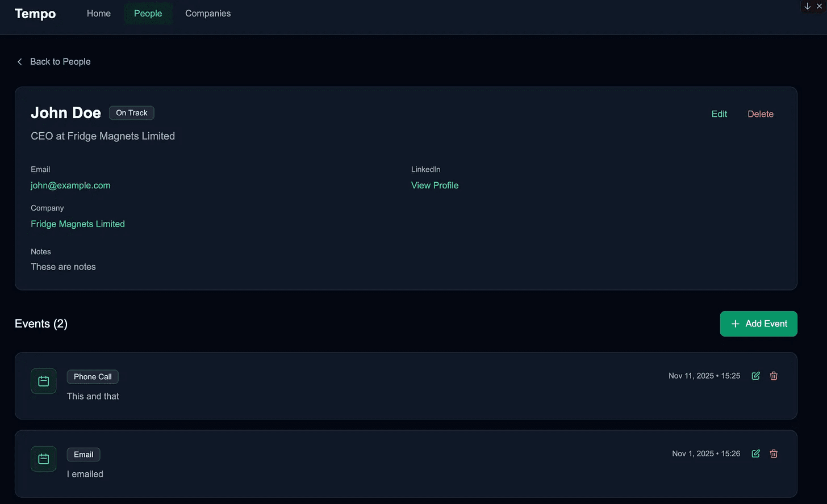Open the Home section
The width and height of the screenshot is (827, 504).
tap(98, 13)
